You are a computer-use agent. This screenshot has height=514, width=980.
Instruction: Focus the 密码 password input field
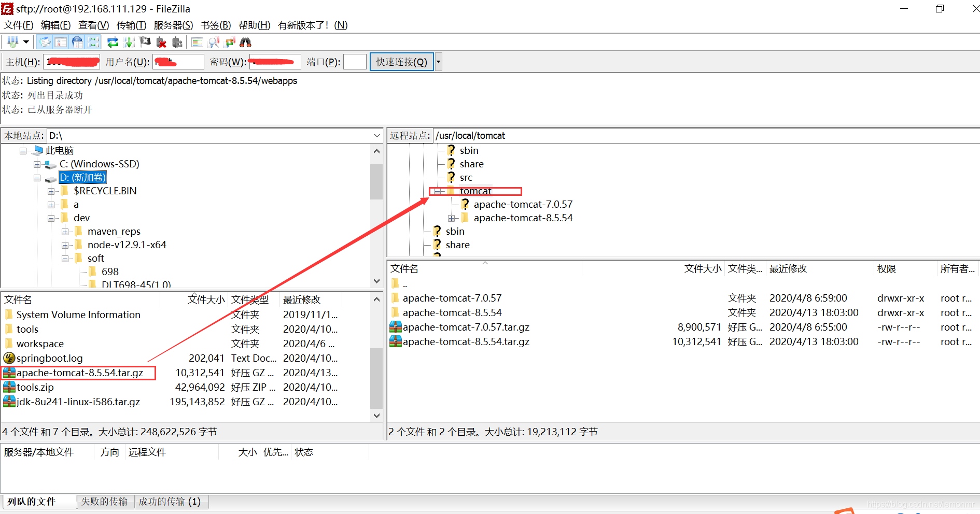click(275, 62)
